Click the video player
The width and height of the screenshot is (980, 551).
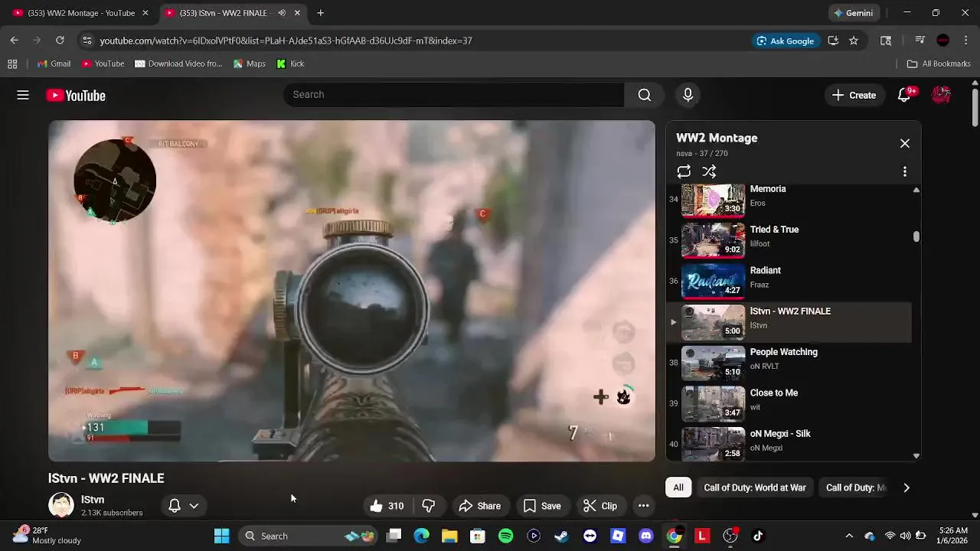(351, 291)
